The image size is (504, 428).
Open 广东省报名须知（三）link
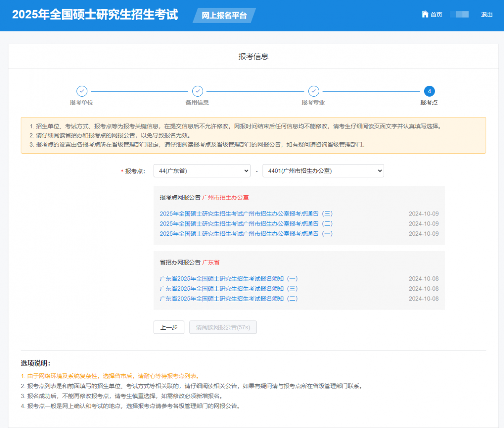click(x=228, y=289)
